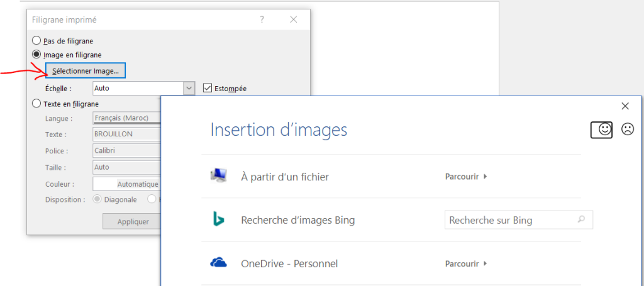644x286 pixels.
Task: Open the Langue combo box
Action: pos(126,118)
